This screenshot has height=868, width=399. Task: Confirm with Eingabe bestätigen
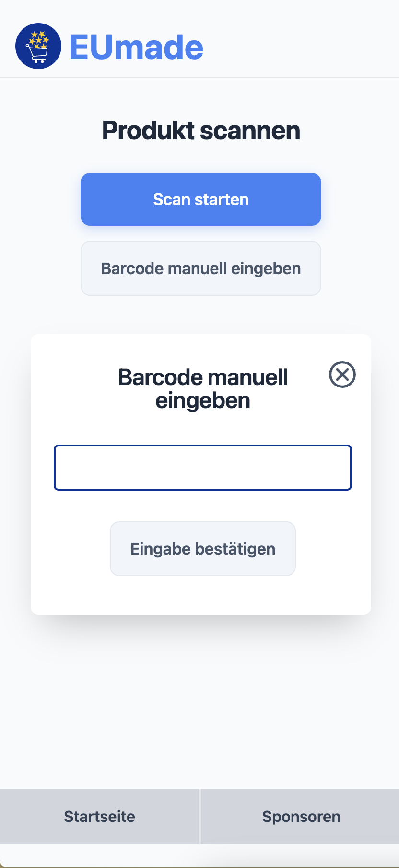click(x=202, y=548)
